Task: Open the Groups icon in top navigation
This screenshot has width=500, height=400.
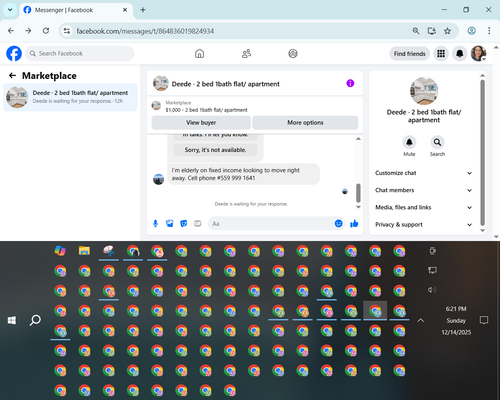Action: coord(293,53)
